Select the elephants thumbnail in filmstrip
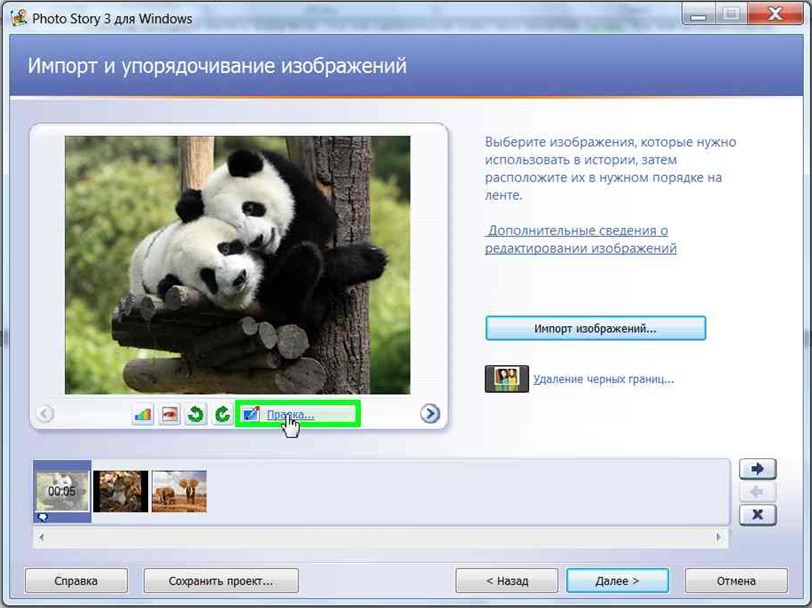 (179, 491)
